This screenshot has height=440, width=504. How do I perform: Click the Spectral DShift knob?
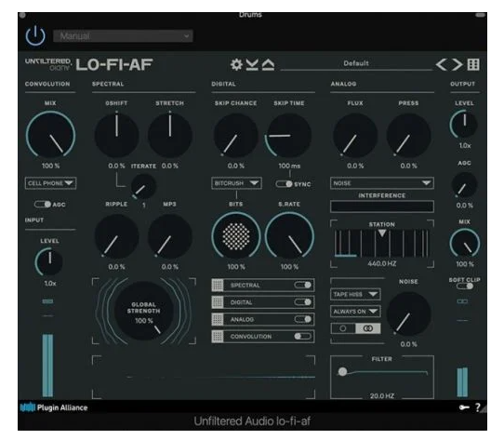pyautogui.click(x=116, y=136)
